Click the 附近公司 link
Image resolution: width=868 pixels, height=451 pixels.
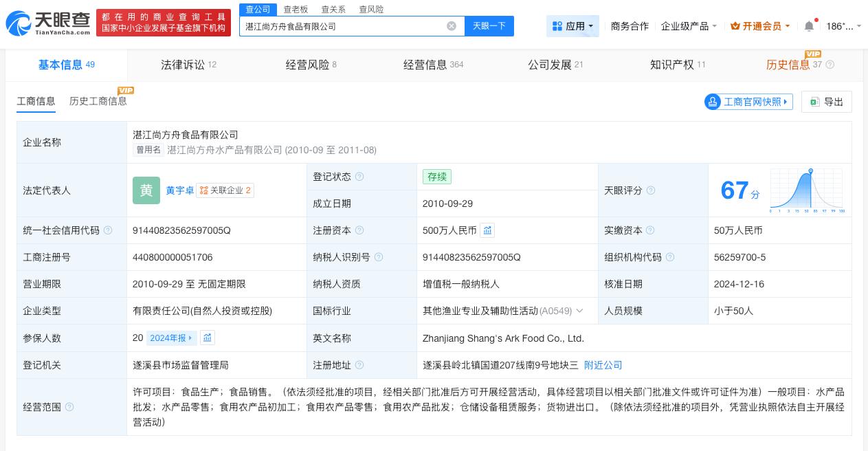[x=603, y=365]
